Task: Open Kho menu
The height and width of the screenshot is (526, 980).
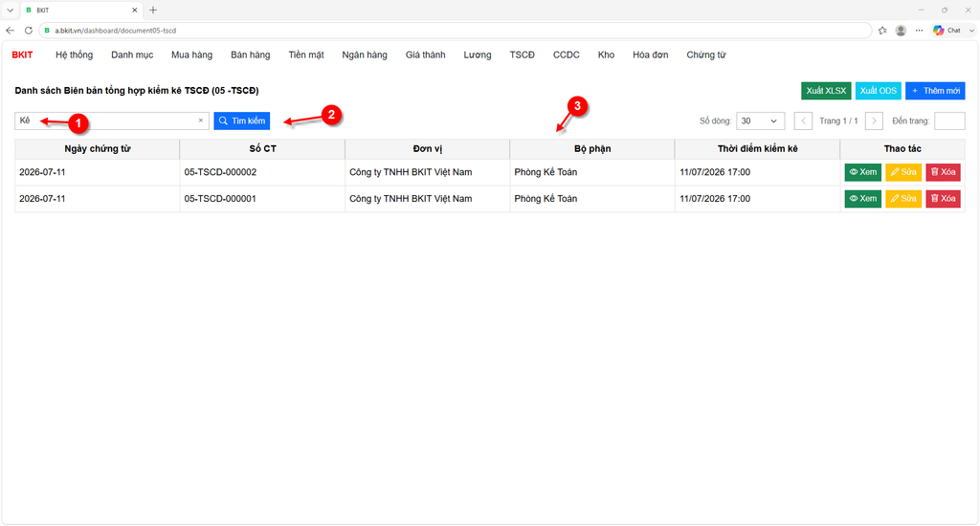Action: (x=606, y=55)
